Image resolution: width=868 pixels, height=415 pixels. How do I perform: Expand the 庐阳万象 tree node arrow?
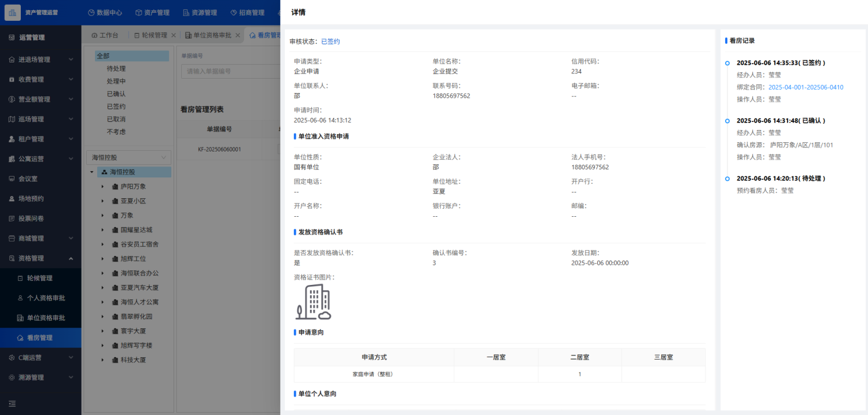102,187
